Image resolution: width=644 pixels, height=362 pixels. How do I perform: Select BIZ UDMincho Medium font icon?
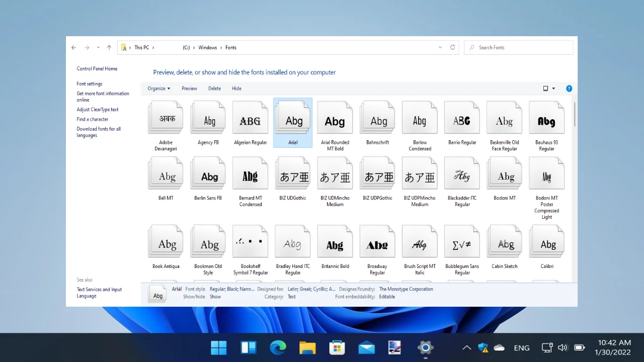point(335,174)
